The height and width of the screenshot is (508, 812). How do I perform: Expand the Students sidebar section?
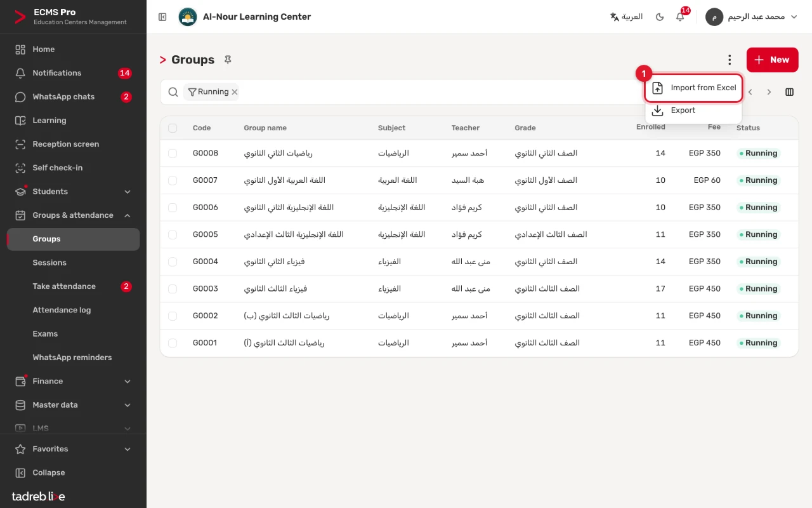click(74, 192)
